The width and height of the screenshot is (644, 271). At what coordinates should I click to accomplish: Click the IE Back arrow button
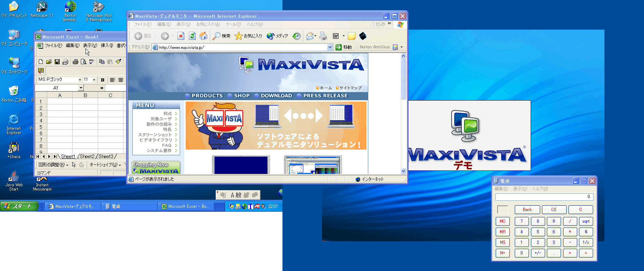tap(138, 36)
